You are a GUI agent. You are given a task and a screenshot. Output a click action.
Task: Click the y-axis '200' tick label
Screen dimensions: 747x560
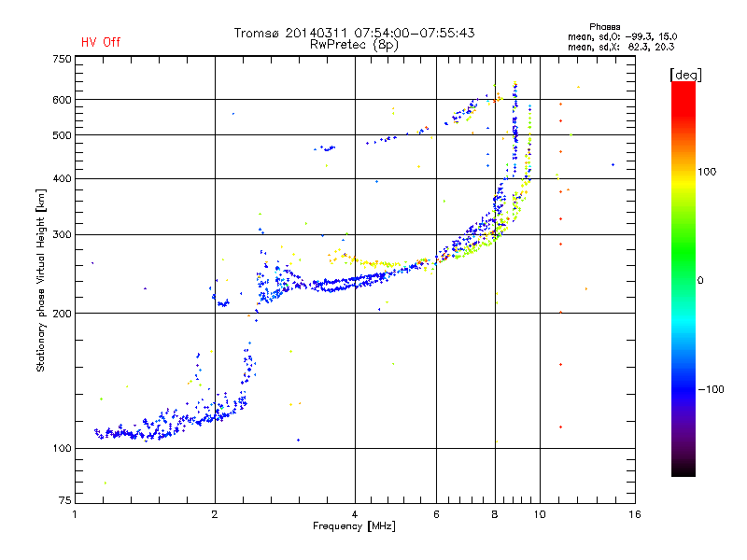coord(62,314)
